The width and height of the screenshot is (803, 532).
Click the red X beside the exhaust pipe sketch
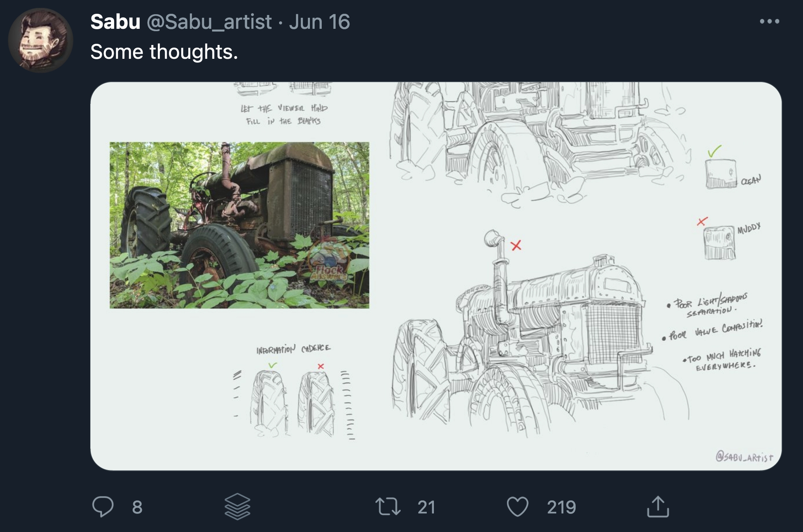516,245
